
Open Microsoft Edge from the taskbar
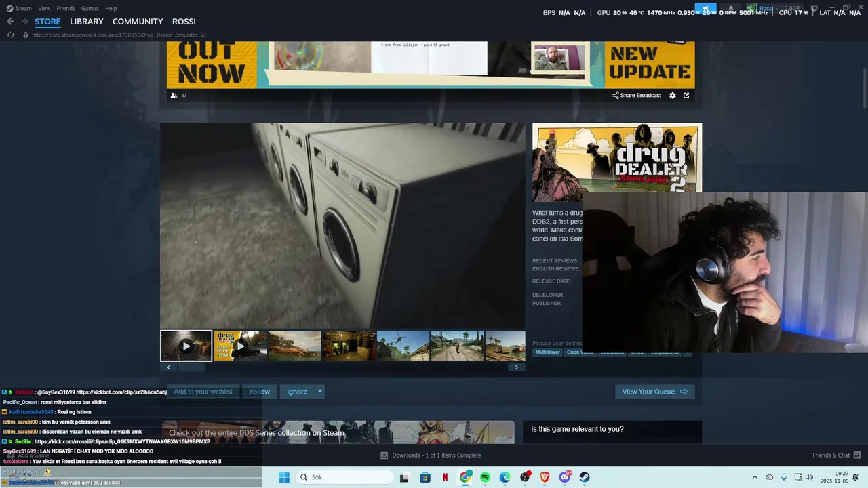tap(505, 477)
